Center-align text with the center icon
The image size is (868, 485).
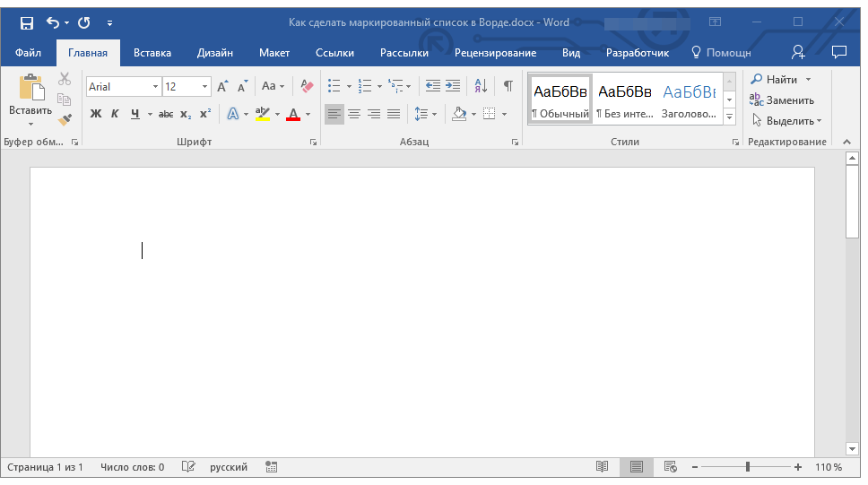pyautogui.click(x=354, y=114)
